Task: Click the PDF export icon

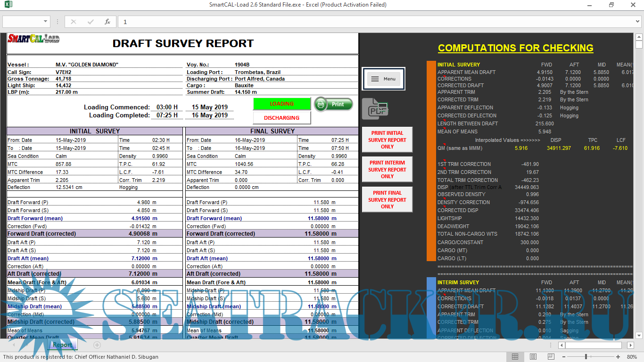Action: click(x=375, y=109)
